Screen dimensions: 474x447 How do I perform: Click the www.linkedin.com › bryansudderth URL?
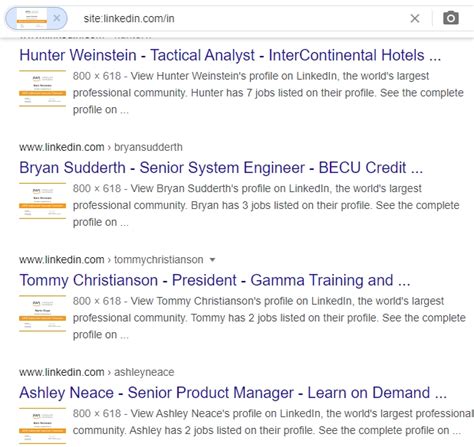tap(101, 147)
